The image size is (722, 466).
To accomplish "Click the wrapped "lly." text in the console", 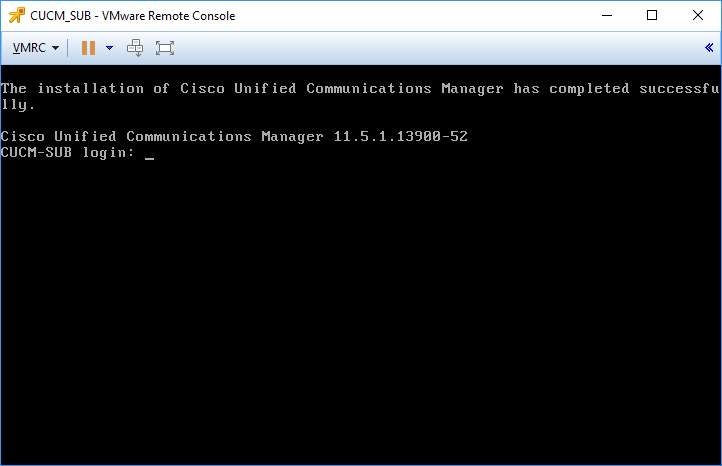I will [x=17, y=105].
